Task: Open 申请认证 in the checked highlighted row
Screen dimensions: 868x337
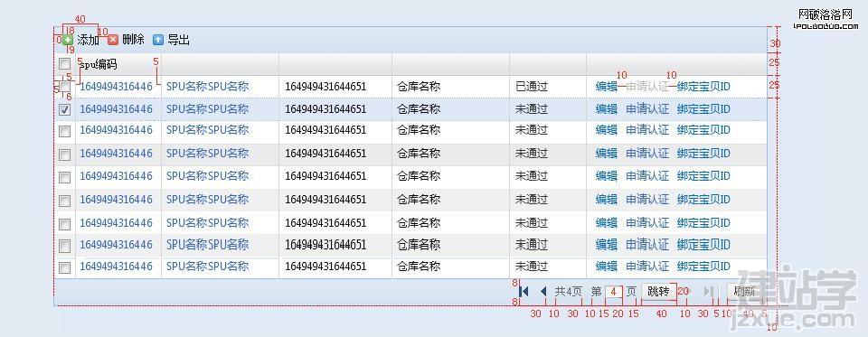Action: (x=647, y=109)
